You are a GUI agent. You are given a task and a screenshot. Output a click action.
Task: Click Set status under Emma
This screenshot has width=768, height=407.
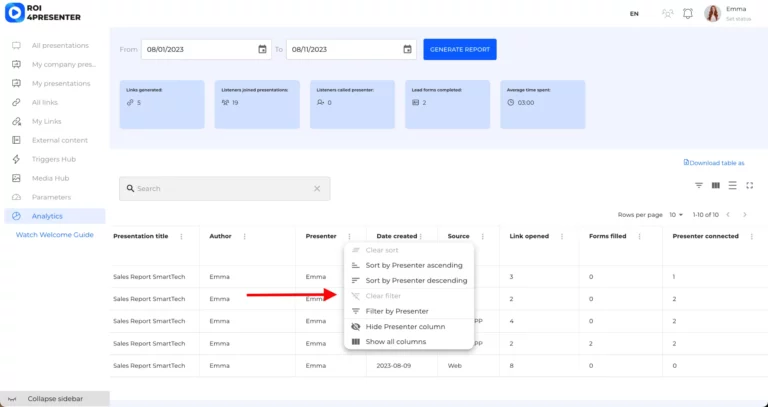tap(738, 19)
